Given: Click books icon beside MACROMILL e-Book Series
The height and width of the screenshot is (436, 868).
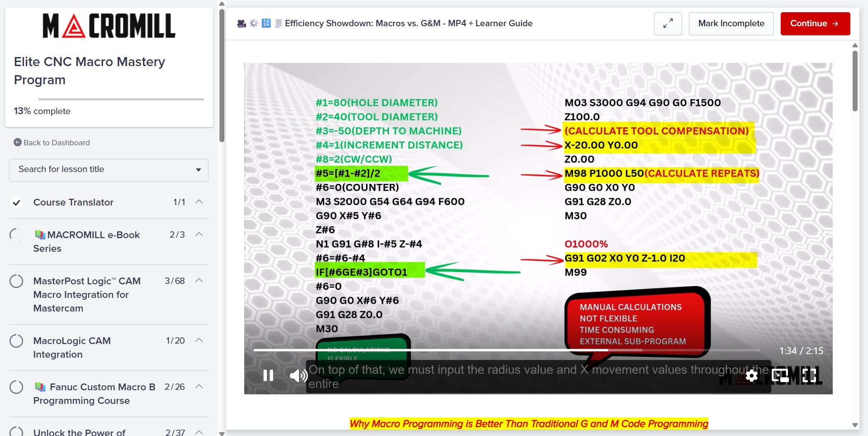Looking at the screenshot, I should pyautogui.click(x=40, y=235).
